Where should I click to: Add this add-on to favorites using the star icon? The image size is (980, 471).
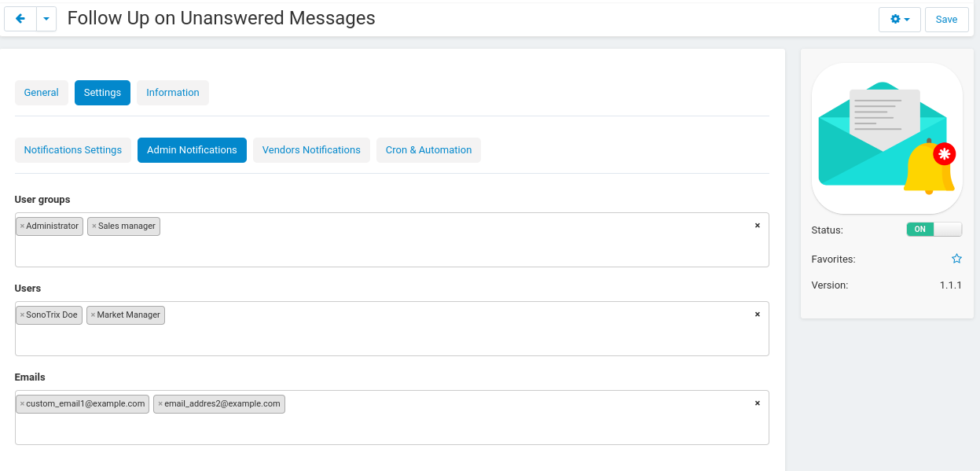(x=956, y=259)
